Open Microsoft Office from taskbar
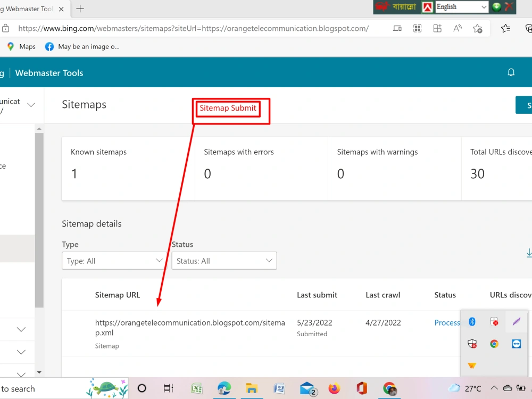The image size is (532, 399). [x=362, y=388]
